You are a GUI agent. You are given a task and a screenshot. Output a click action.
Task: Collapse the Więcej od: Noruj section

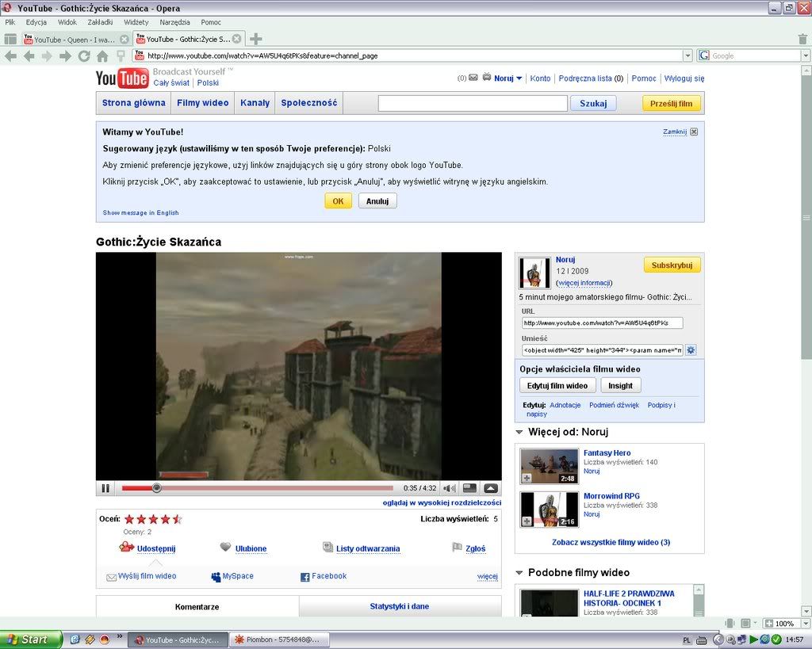click(519, 432)
